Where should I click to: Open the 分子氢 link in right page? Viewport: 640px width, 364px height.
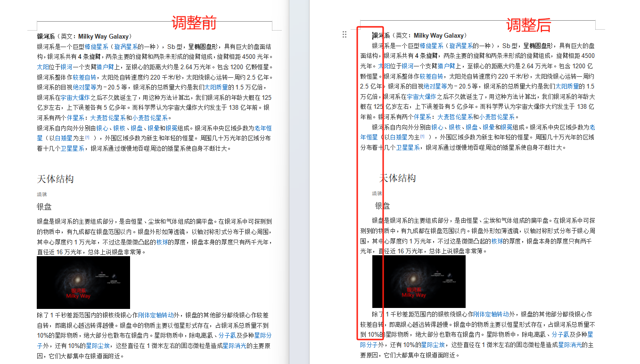tap(560, 334)
